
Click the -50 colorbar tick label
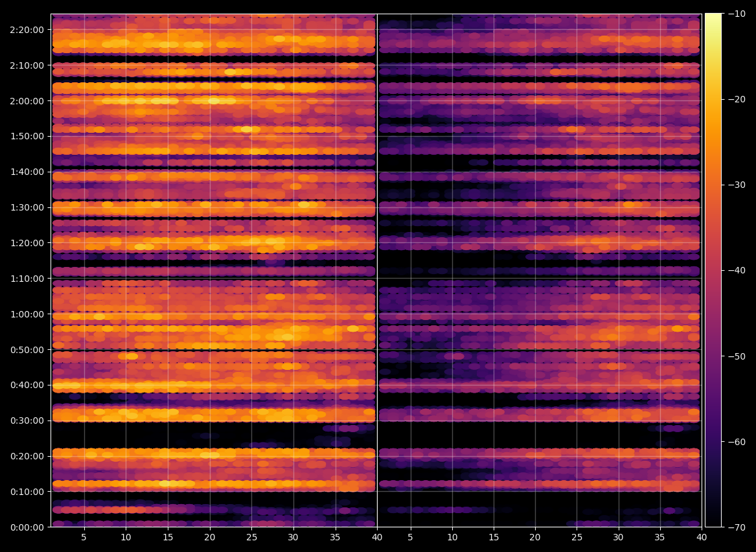[736, 356]
